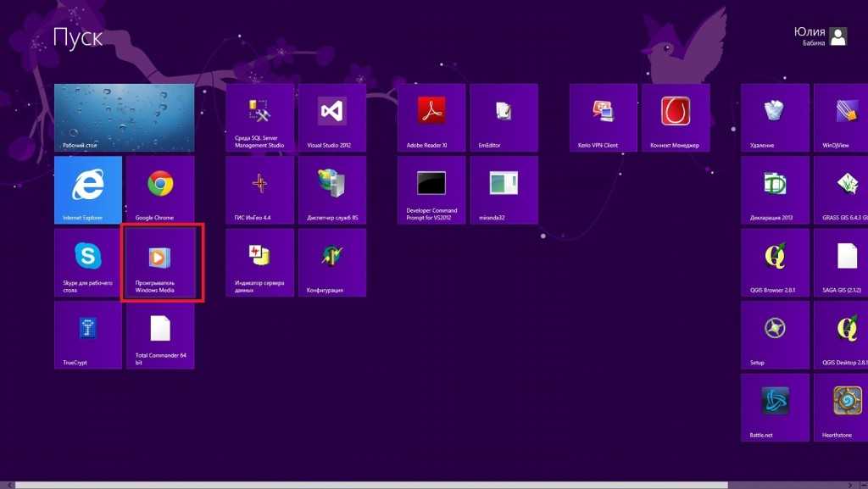Open Диспетчер служб IIS tile
Viewport: 868px width, 489px height.
332,191
